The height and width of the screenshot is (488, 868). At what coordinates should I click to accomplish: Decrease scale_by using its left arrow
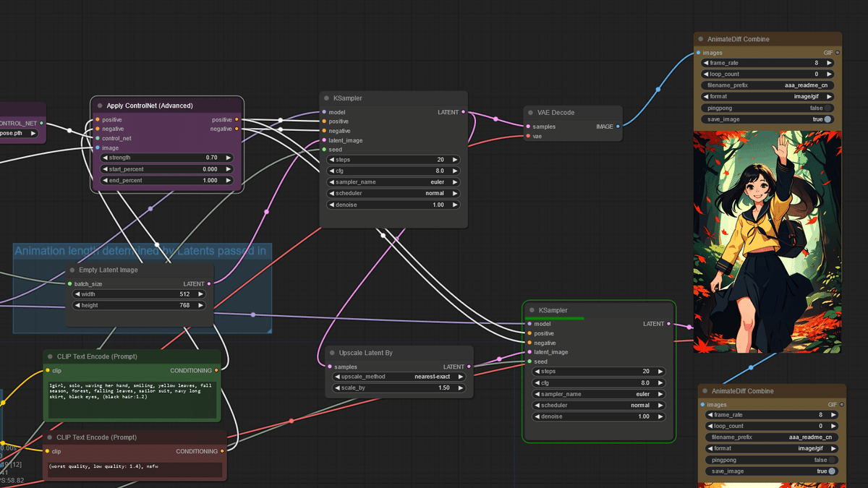(x=336, y=388)
